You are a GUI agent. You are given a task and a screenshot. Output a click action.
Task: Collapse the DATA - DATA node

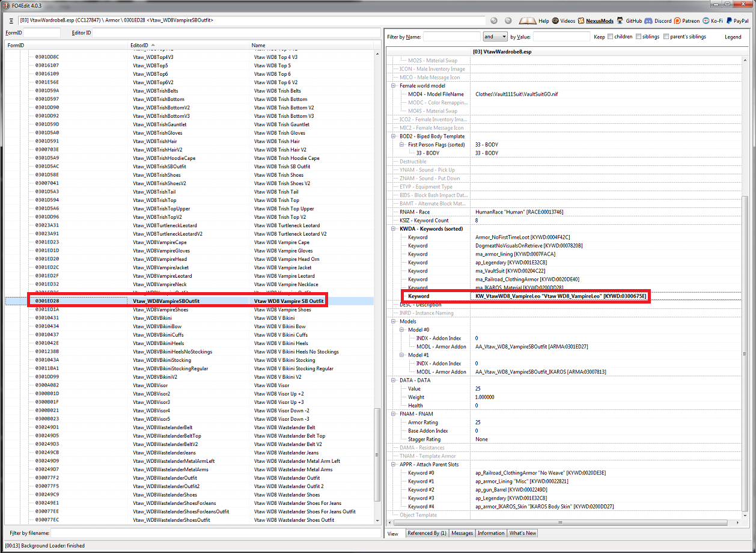click(395, 380)
